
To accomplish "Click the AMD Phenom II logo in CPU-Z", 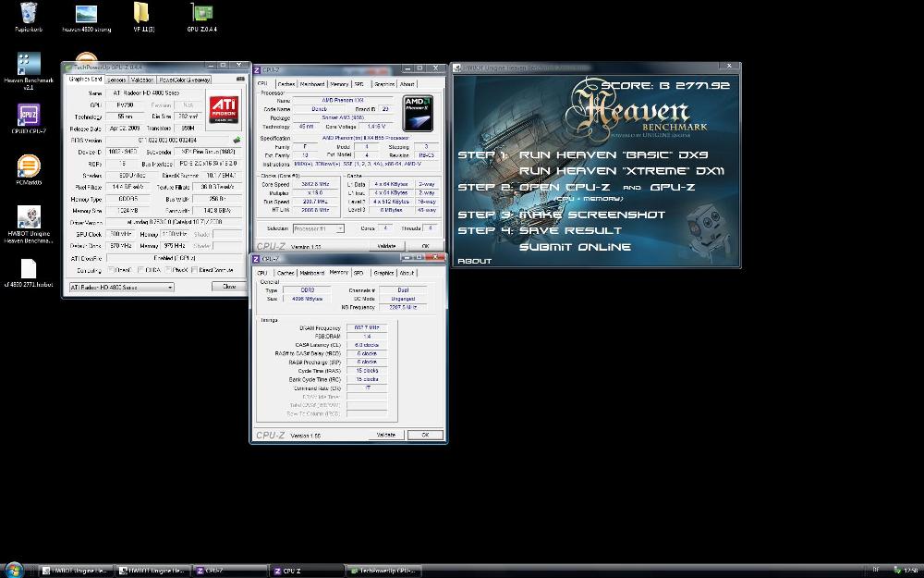I will click(x=419, y=113).
